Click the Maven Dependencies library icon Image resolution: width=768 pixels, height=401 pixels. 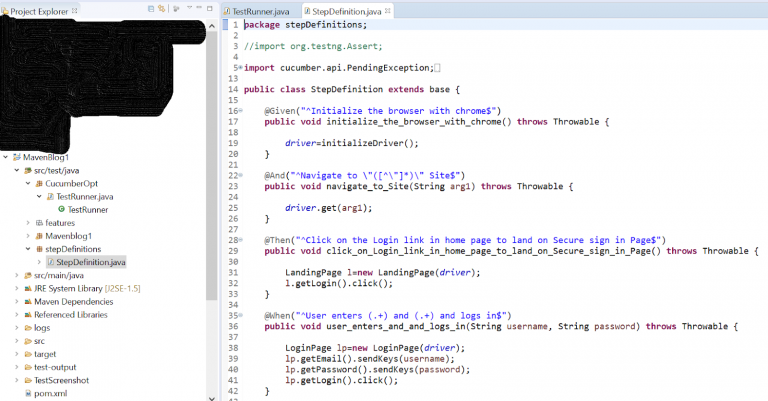pos(28,302)
